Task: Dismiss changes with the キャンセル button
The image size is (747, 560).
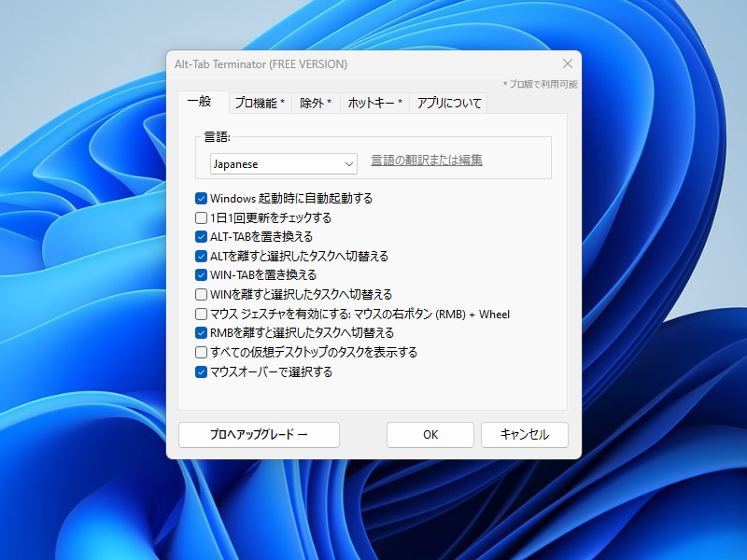Action: coord(524,434)
